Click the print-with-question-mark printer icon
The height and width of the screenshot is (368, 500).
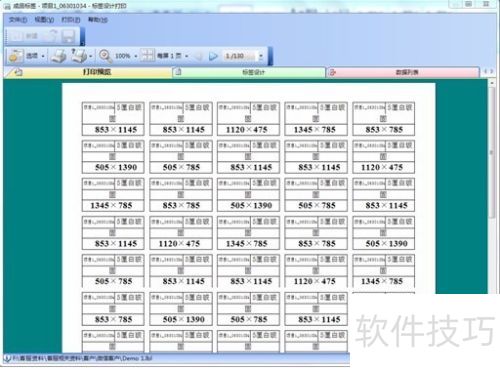tap(79, 56)
